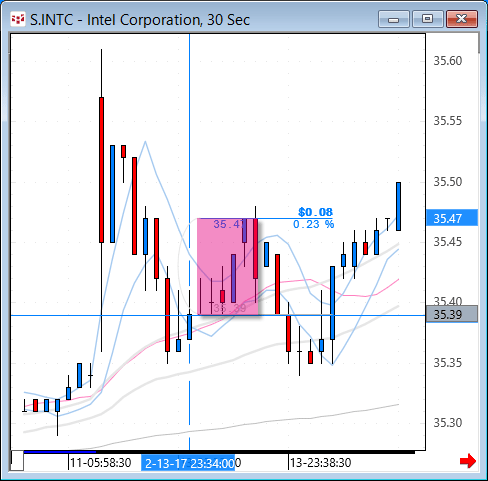Click the 11-05:58:30 time axis label
The width and height of the screenshot is (488, 481).
tap(100, 463)
